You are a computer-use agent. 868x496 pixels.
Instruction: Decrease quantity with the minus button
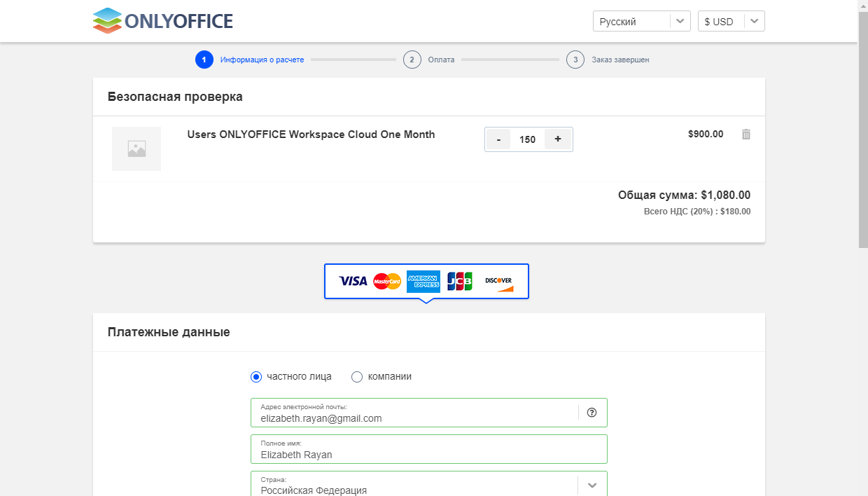coord(498,139)
